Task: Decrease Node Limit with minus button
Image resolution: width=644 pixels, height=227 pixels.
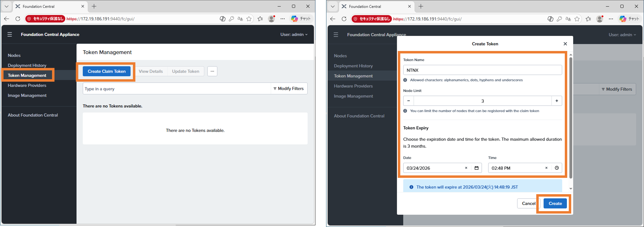Action: tap(409, 101)
